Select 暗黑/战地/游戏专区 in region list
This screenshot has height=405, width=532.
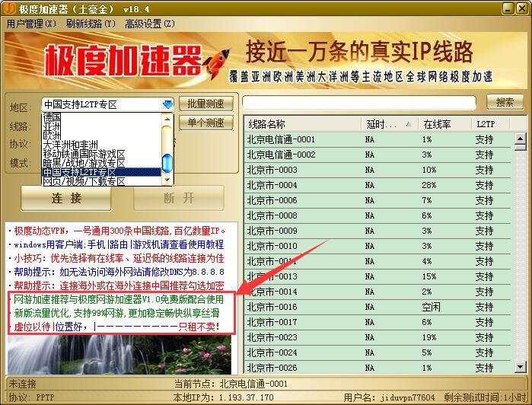101,163
